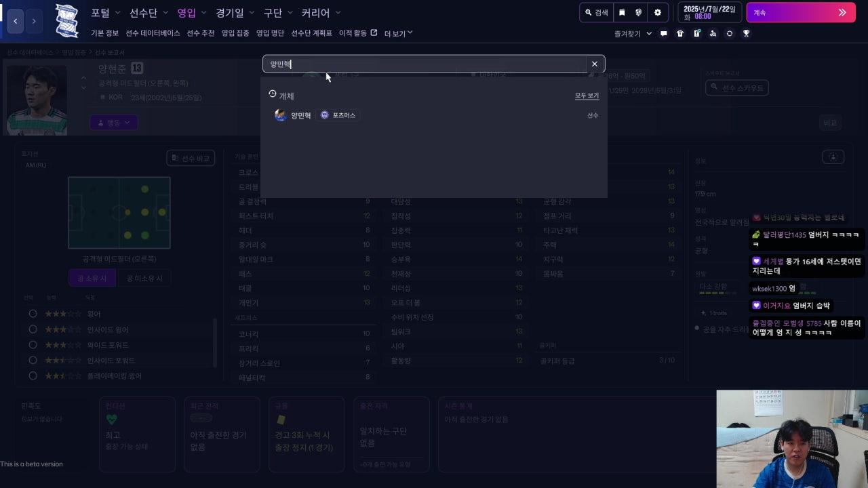Open the 영입 집중 tab
Screen dimensions: 868x488
tap(235, 33)
